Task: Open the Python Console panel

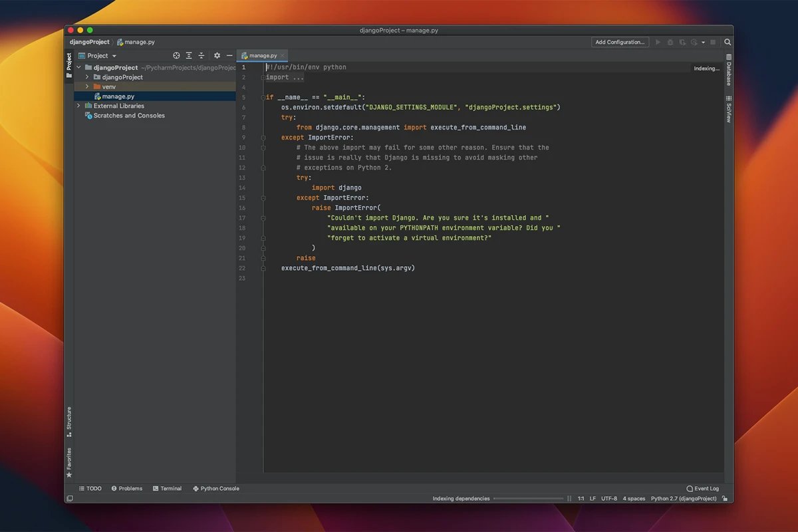Action: [x=215, y=488]
